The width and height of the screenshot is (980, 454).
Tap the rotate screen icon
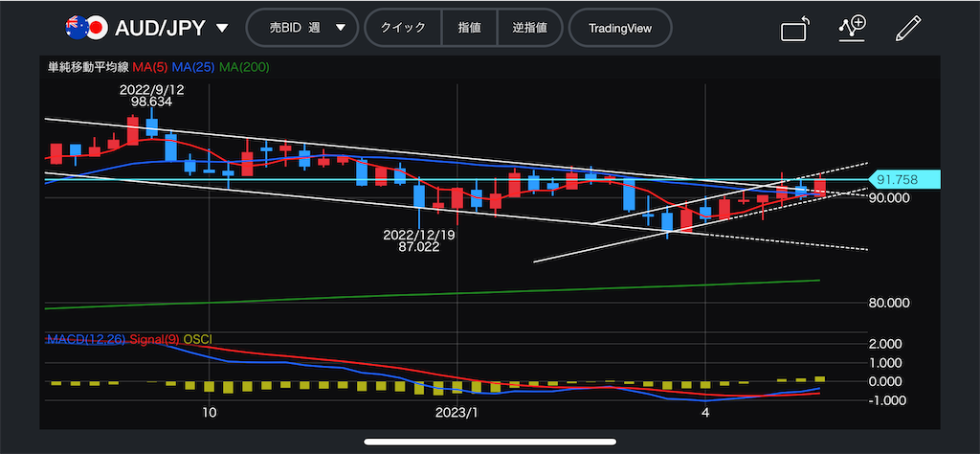pos(795,29)
